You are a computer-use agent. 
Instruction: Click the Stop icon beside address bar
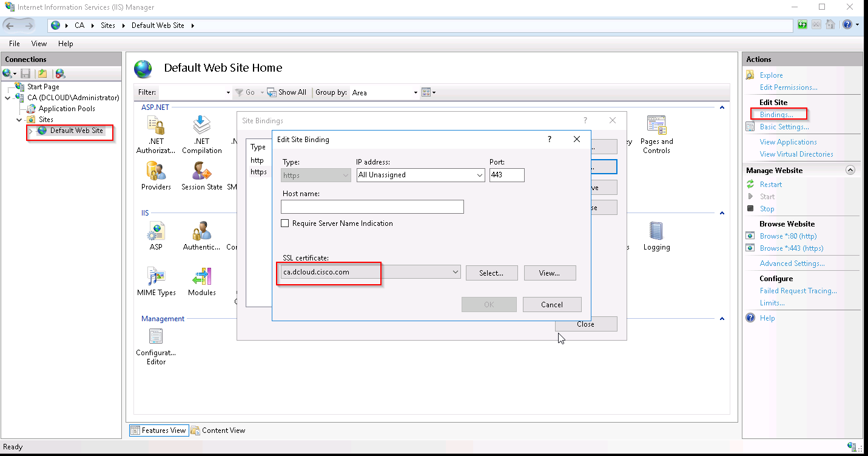[816, 25]
